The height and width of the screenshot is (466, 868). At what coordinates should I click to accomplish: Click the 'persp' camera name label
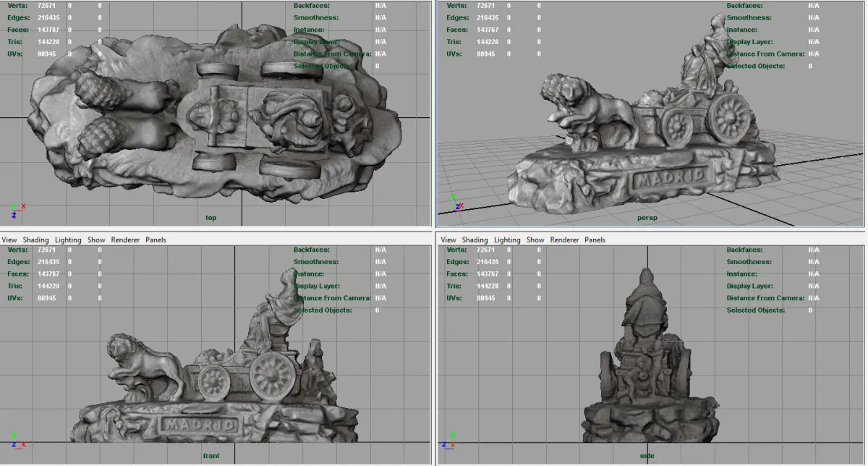646,216
